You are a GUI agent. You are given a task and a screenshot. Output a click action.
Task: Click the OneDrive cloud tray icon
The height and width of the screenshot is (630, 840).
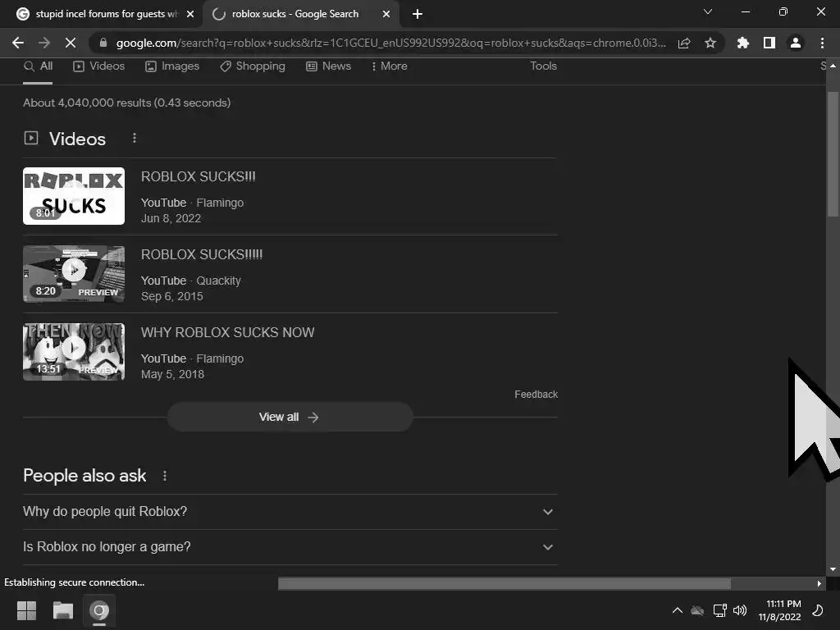click(x=697, y=610)
